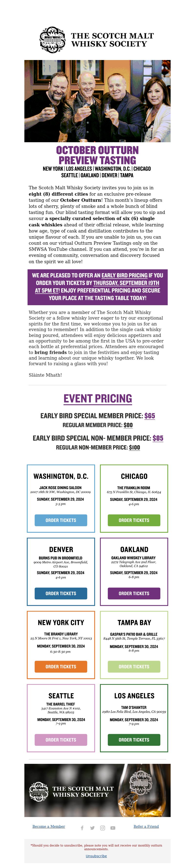Viewport: 195px width, 868px height.
Task: Open the Instagram social icon
Action: (103, 828)
